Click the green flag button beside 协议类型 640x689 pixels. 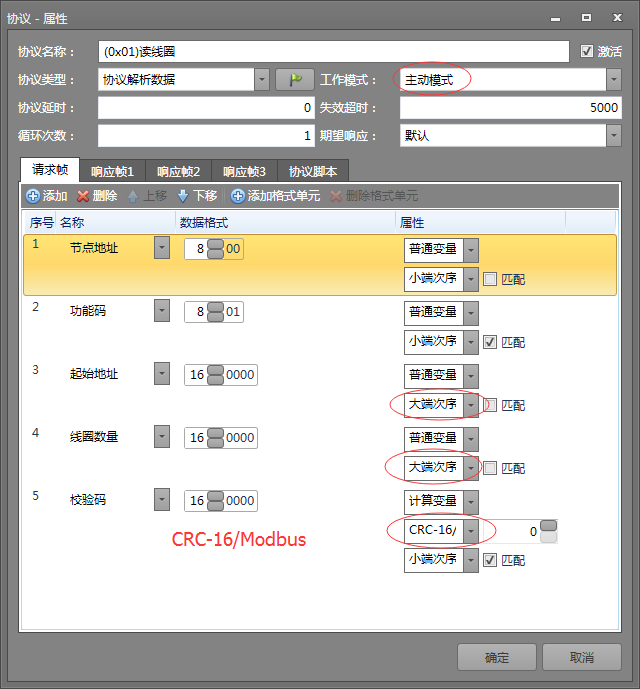pos(295,80)
